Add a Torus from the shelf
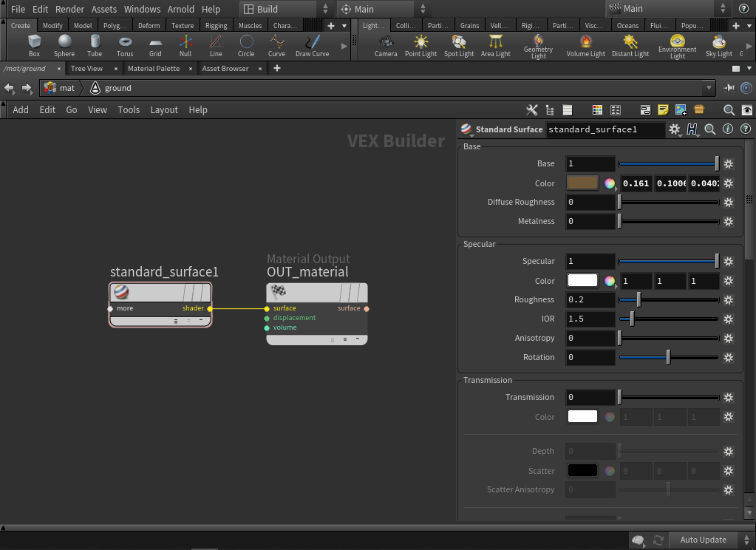Screen dimensions: 756x550 [x=125, y=46]
